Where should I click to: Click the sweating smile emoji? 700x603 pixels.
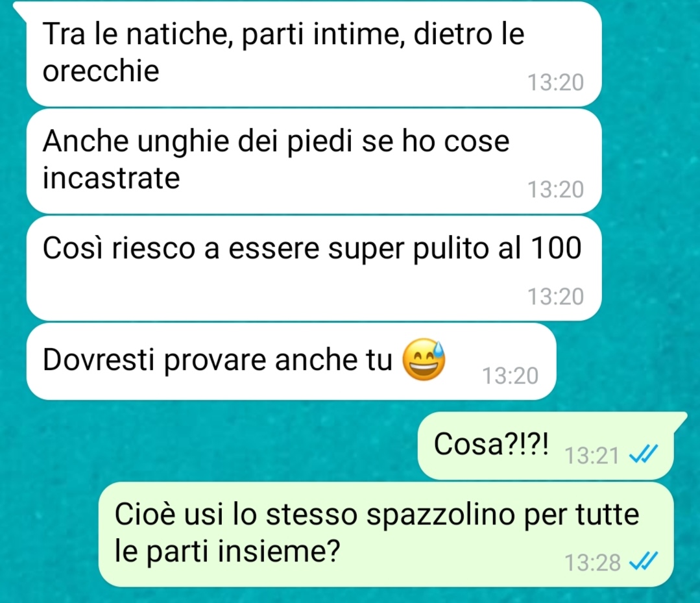coord(424,359)
